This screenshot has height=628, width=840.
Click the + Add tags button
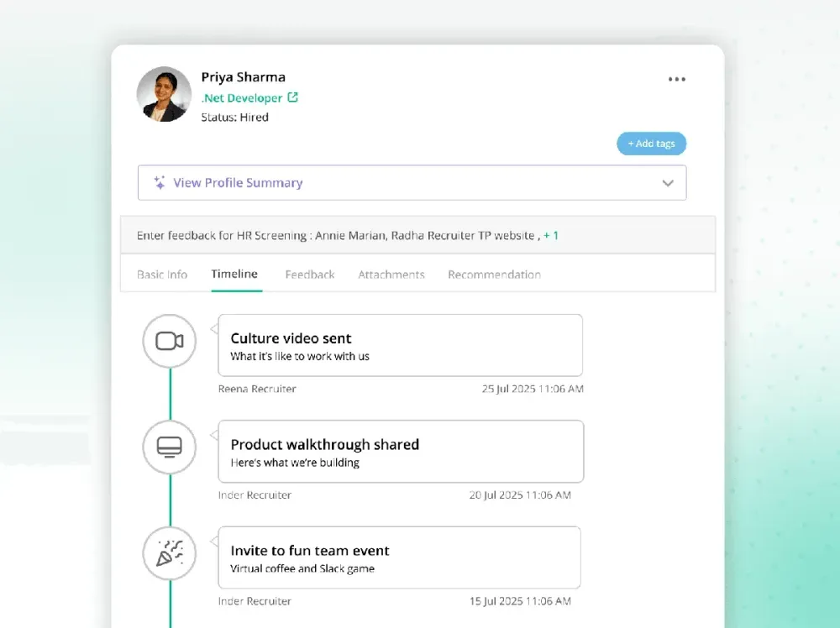652,144
